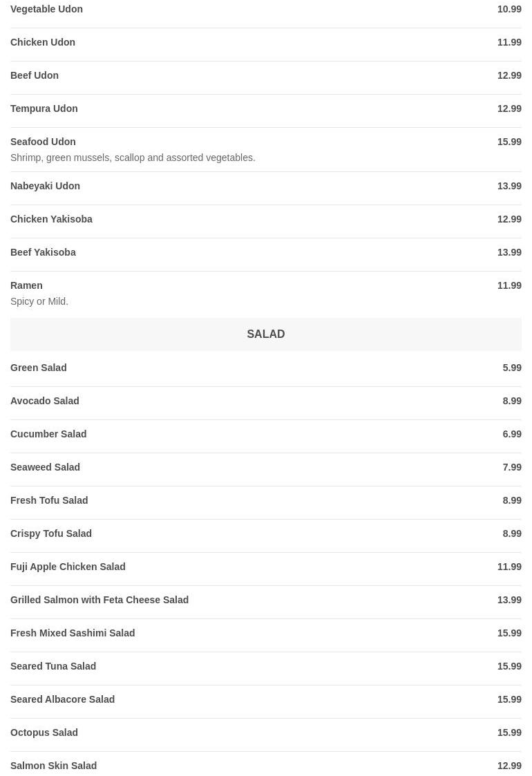Select the Green Salad item
Image resolution: width=532 pixels, height=776 pixels.
coord(39,368)
